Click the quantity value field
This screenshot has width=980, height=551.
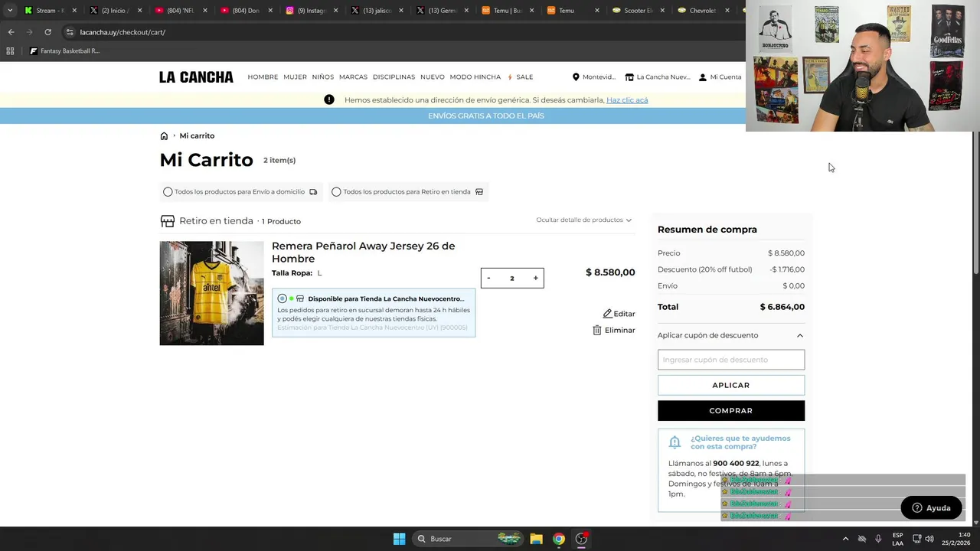click(x=512, y=278)
